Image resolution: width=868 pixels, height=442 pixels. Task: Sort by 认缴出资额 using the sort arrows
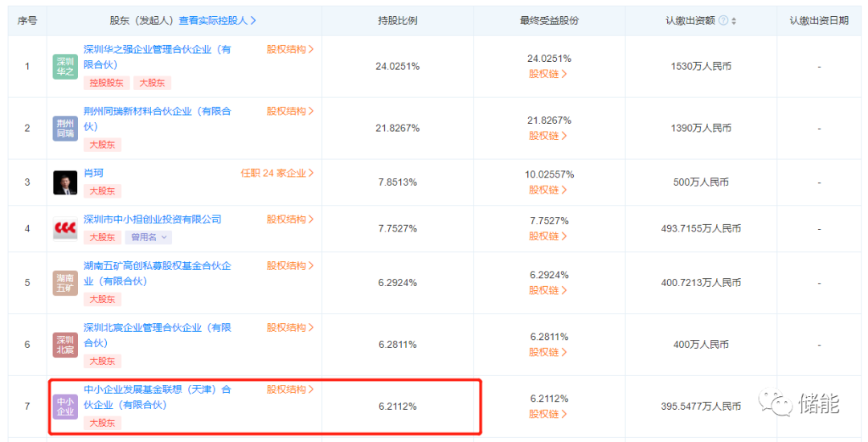tap(734, 21)
